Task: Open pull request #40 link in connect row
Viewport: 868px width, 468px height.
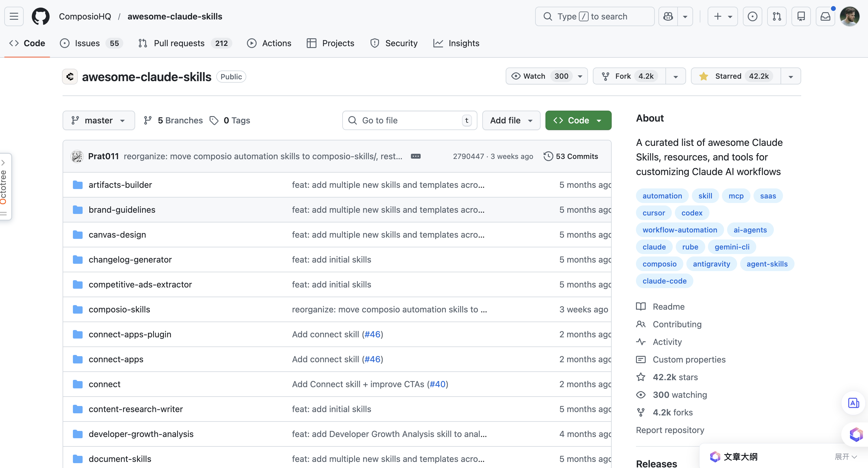Action: point(437,384)
